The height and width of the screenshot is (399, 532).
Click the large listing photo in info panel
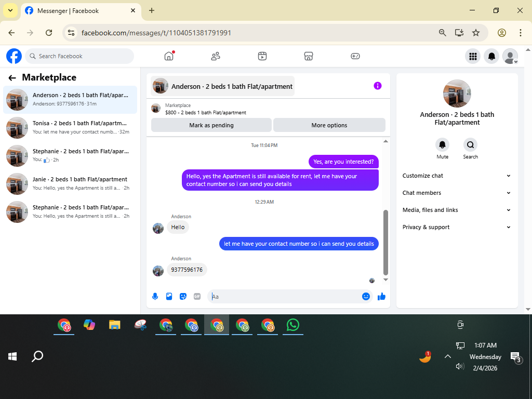[457, 94]
